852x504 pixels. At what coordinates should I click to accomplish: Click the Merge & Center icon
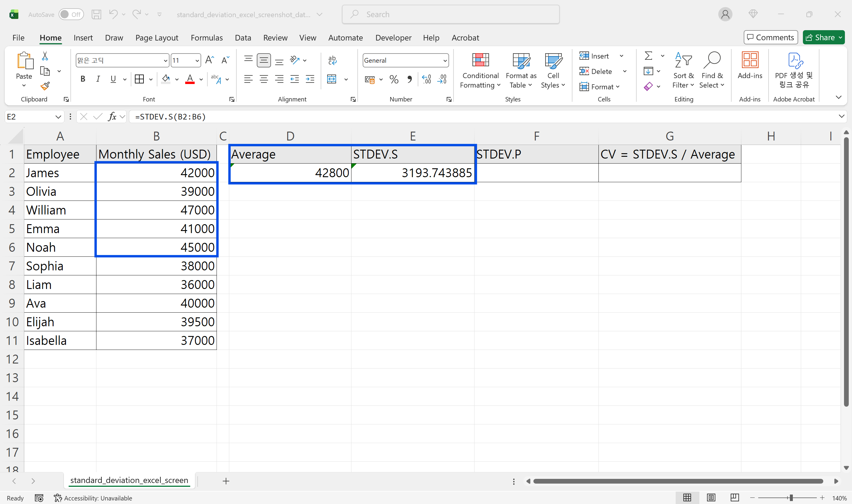pos(332,80)
